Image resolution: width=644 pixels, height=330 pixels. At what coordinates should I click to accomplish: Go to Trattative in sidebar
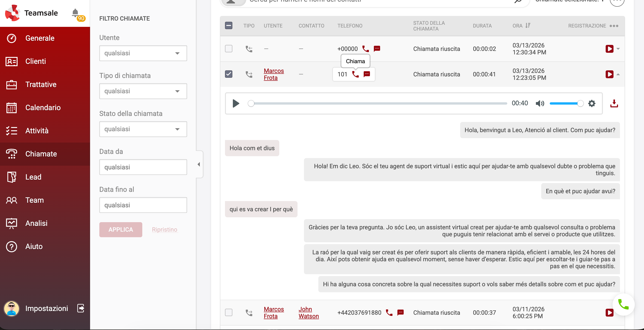(x=41, y=84)
